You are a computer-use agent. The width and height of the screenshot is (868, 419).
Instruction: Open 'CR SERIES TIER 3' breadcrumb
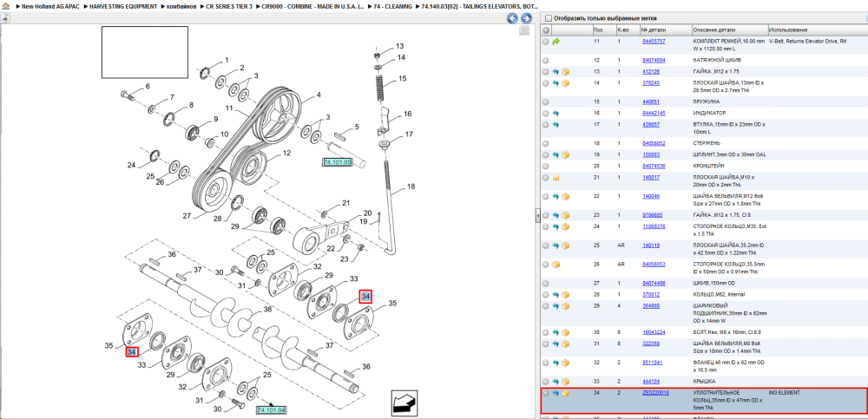[228, 6]
